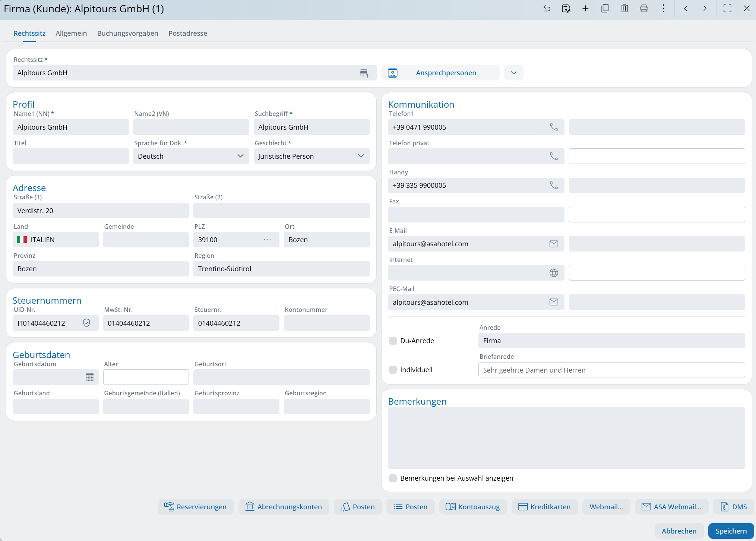Open Abrechnungskonten button
This screenshot has width=756, height=541.
(x=284, y=507)
